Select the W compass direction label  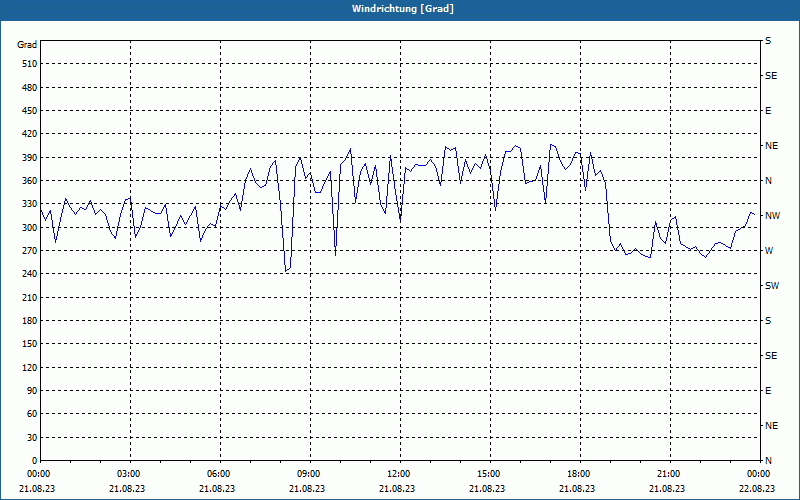tap(769, 251)
